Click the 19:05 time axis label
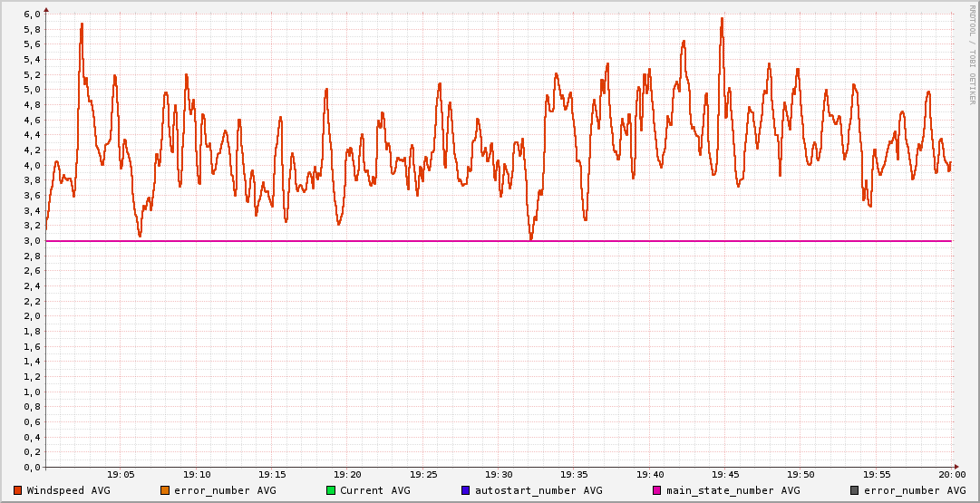Viewport: 980px width, 503px height. (x=121, y=474)
